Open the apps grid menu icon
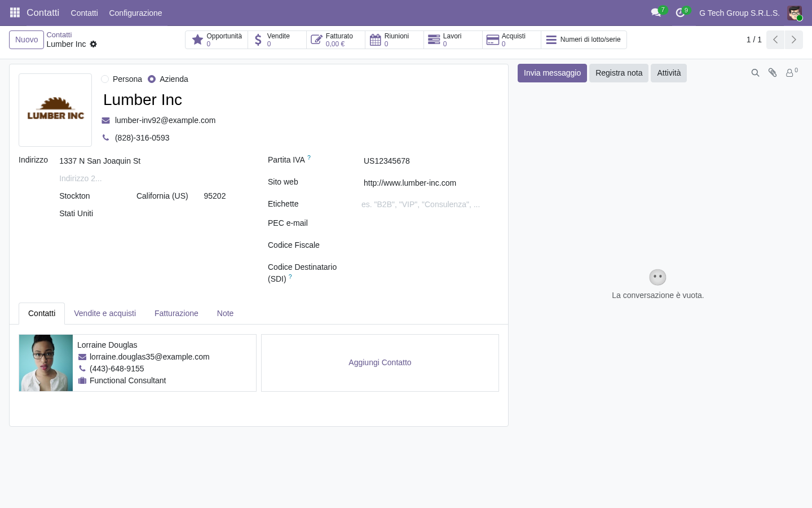 pos(15,12)
